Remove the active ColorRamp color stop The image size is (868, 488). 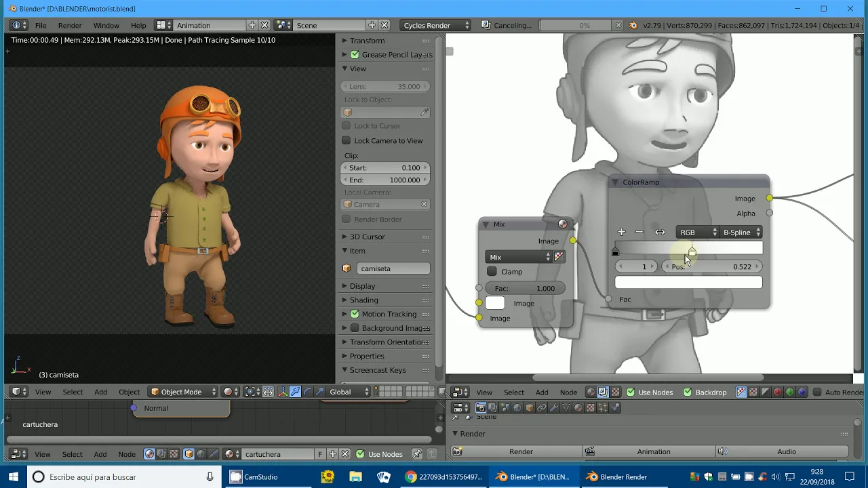coord(639,232)
